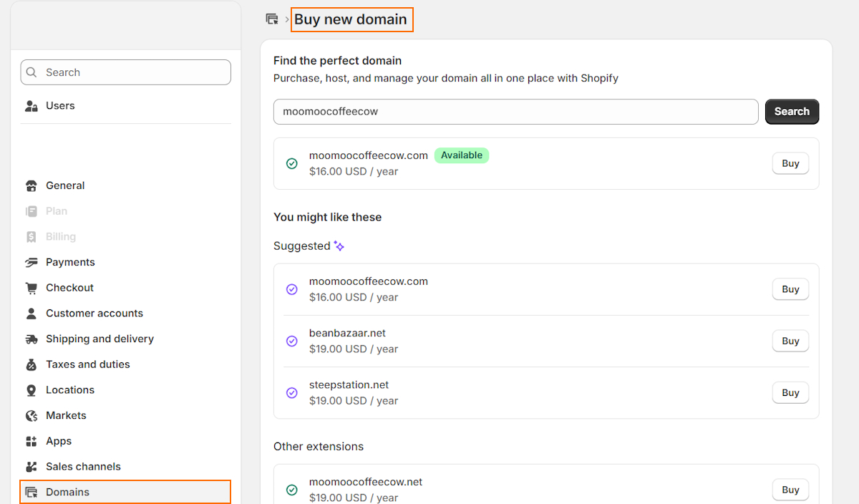Click the $19.00 USD price under beanbazaar.net

pyautogui.click(x=354, y=349)
